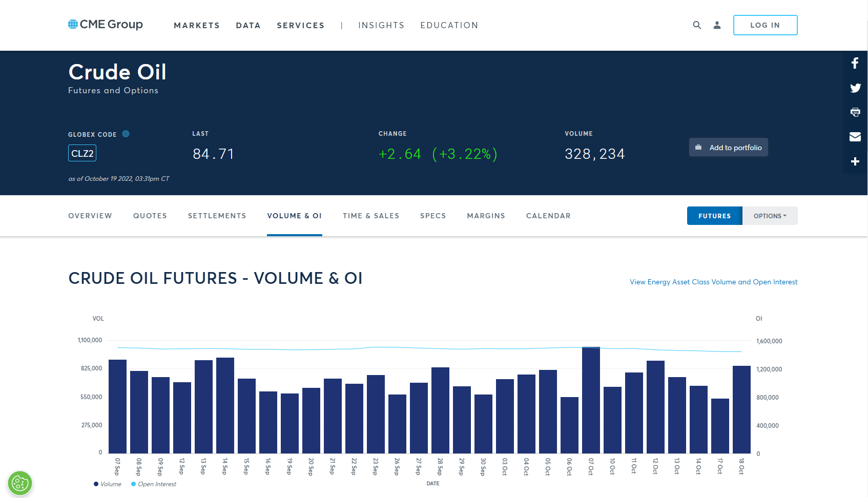This screenshot has width=868, height=498.
Task: Click the 08 Sep volume bar
Action: (139, 412)
